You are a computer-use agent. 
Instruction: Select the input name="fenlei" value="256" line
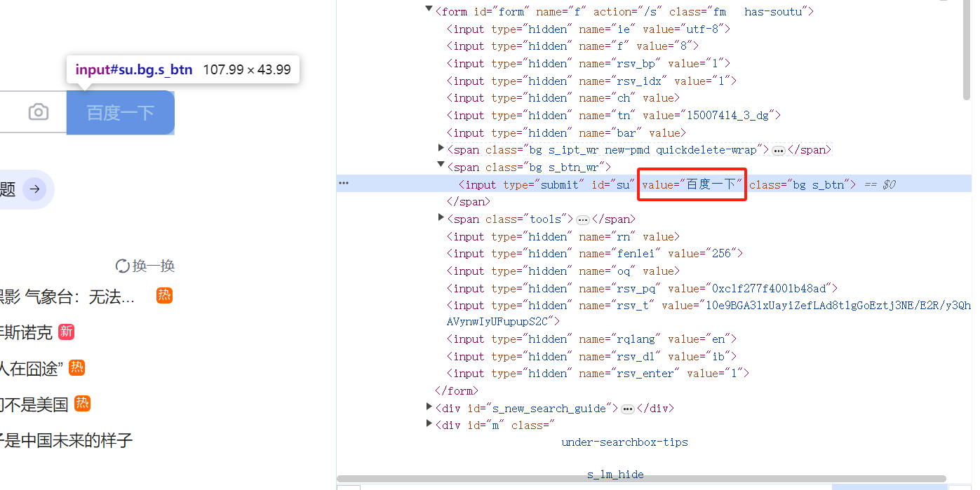tap(595, 254)
